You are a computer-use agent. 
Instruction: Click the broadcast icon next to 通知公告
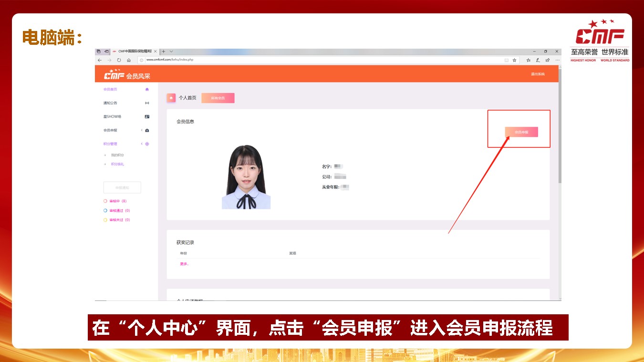click(147, 103)
